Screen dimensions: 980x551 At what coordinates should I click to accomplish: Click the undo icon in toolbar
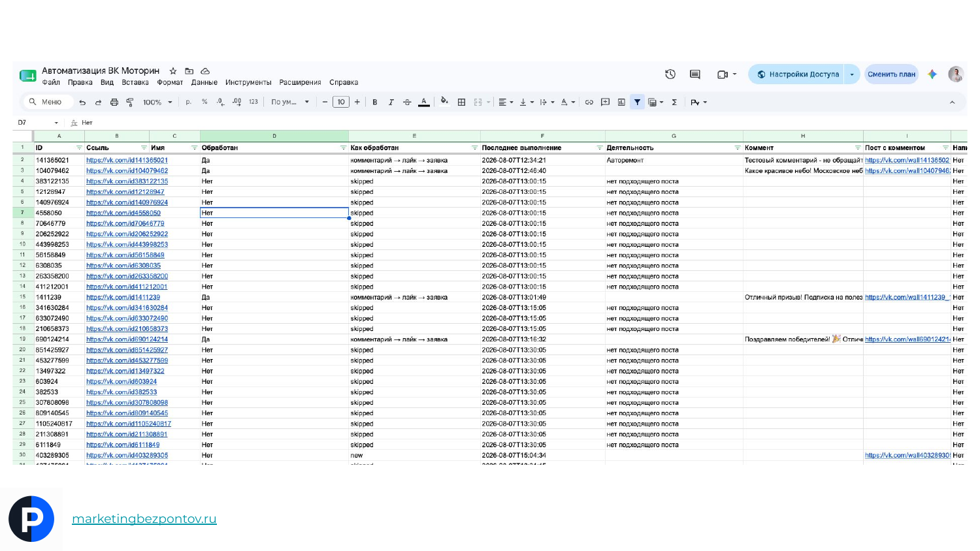tap(82, 102)
